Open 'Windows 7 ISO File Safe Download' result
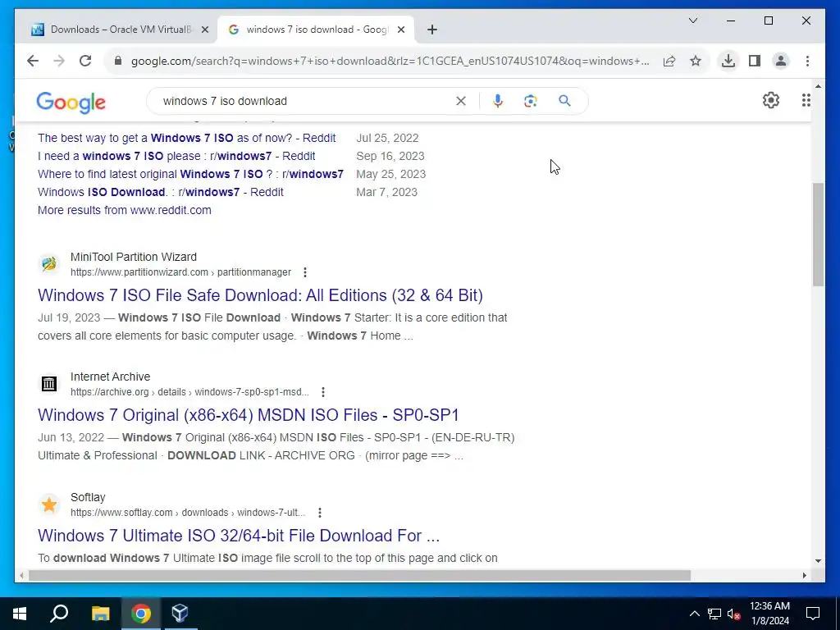 point(260,295)
